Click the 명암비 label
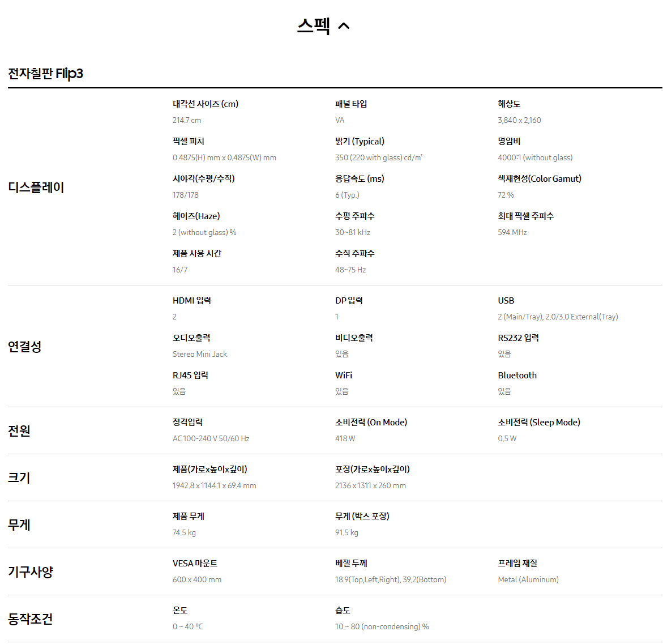 (509, 142)
